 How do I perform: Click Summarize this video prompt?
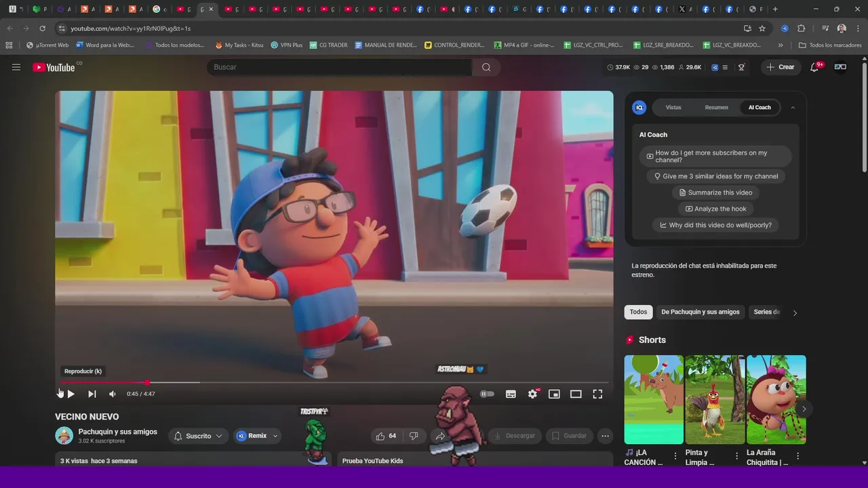715,192
